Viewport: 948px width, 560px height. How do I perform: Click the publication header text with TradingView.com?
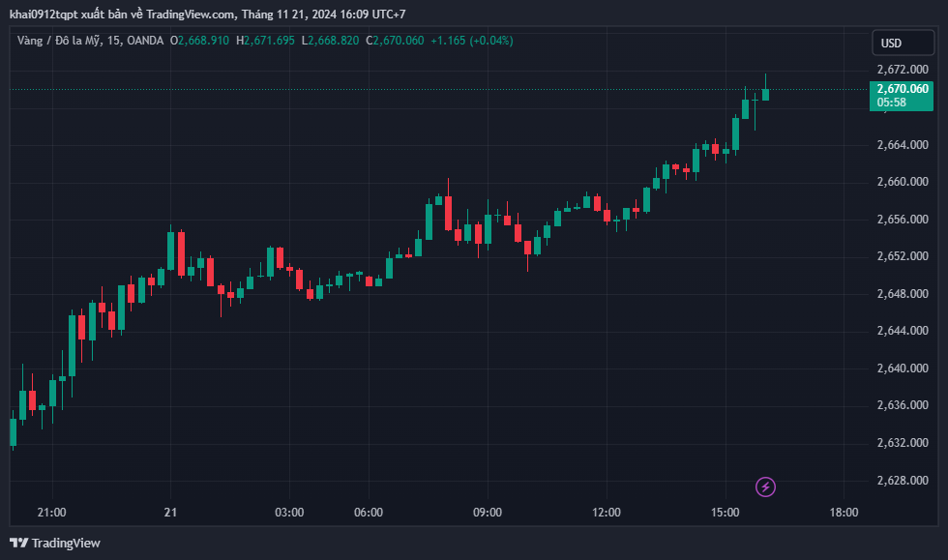point(207,14)
